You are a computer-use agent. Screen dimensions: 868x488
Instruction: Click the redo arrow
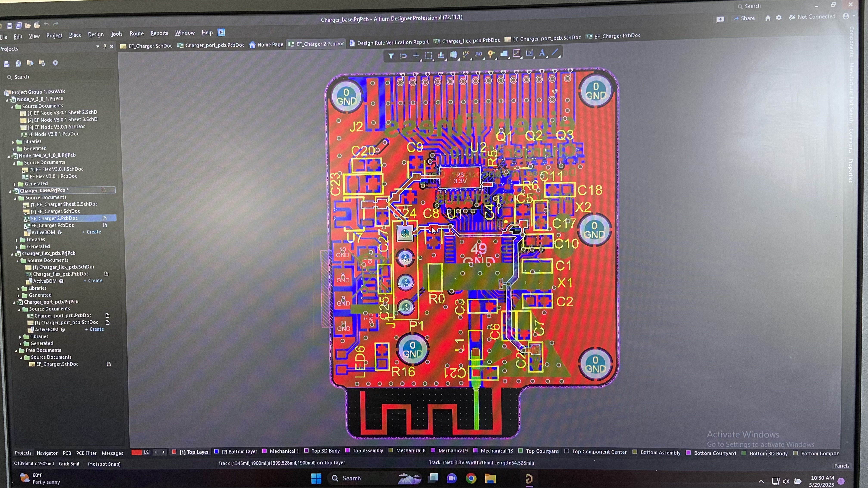(56, 24)
